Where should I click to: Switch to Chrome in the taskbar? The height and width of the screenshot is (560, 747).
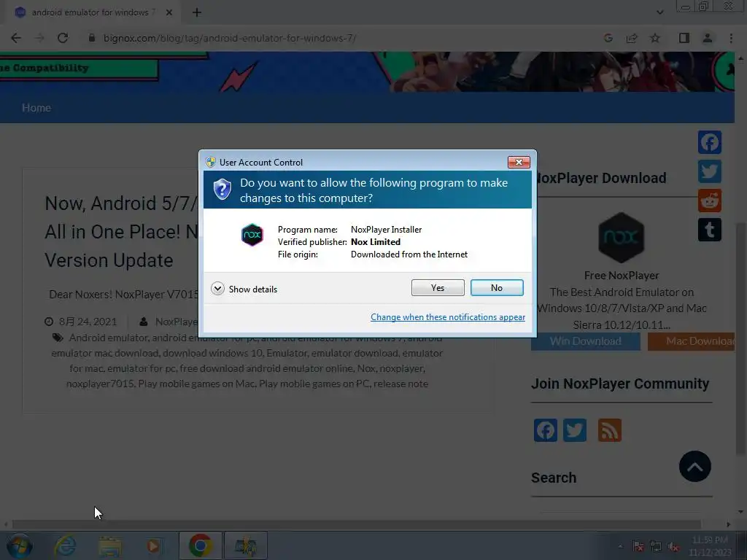click(x=200, y=545)
